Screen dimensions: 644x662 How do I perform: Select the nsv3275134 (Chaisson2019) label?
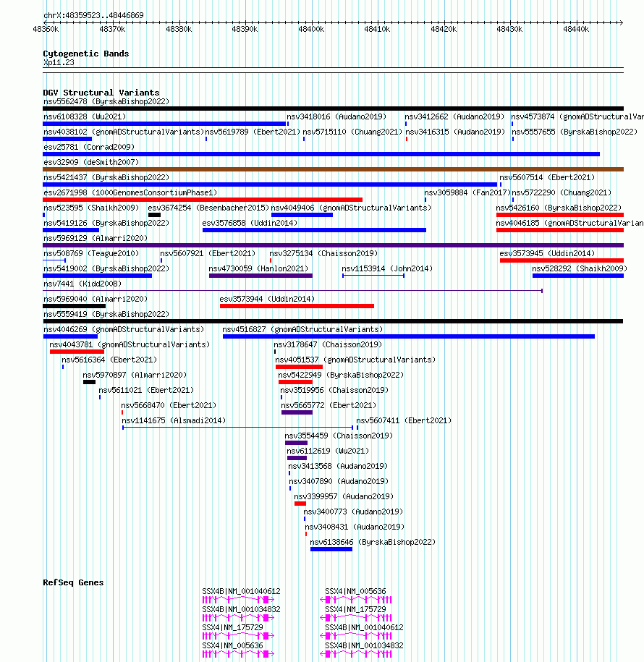click(323, 254)
